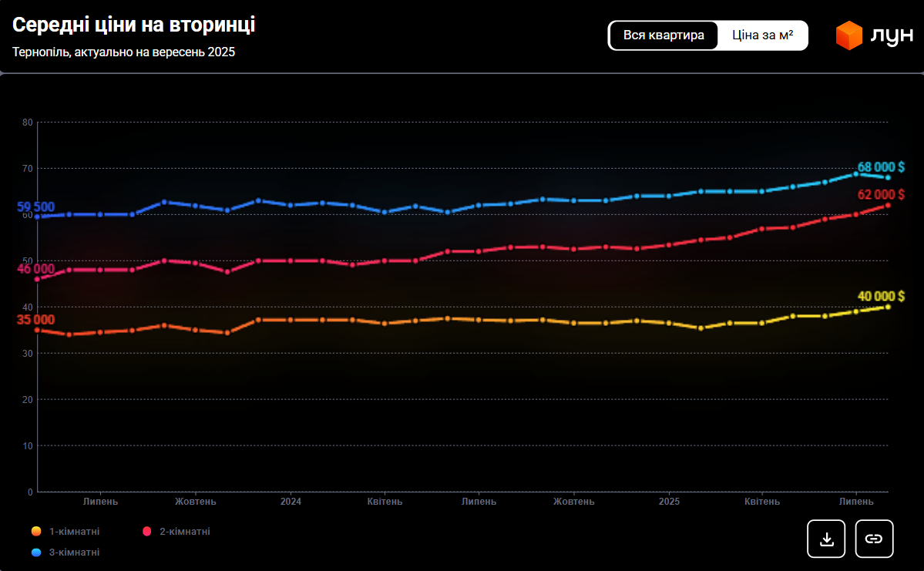Toggle the 2-кімнатні series legend label
The image size is (924, 571).
tap(185, 532)
